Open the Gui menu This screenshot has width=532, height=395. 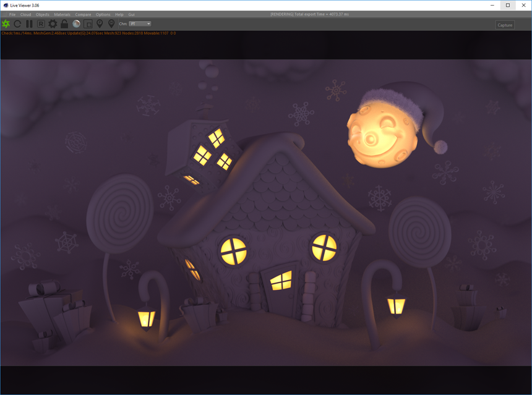click(132, 15)
